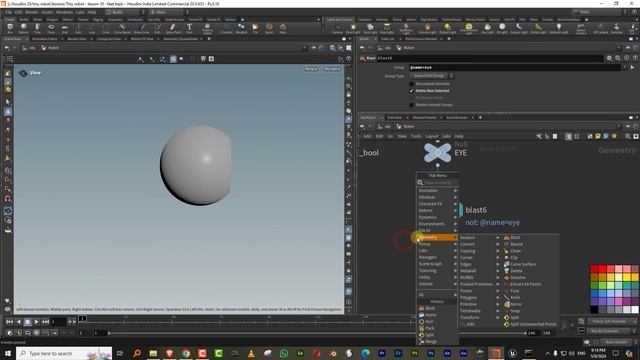This screenshot has height=360, width=640.
Task: Select the Metaball shelf tool
Action: click(x=241, y=28)
